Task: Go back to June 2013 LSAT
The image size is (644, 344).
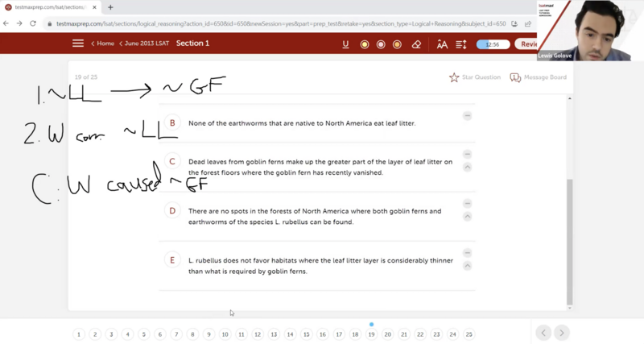Action: 145,44
